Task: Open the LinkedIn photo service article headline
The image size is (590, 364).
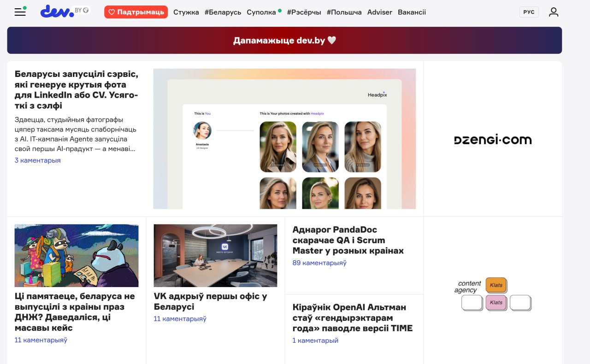Action: tap(77, 90)
